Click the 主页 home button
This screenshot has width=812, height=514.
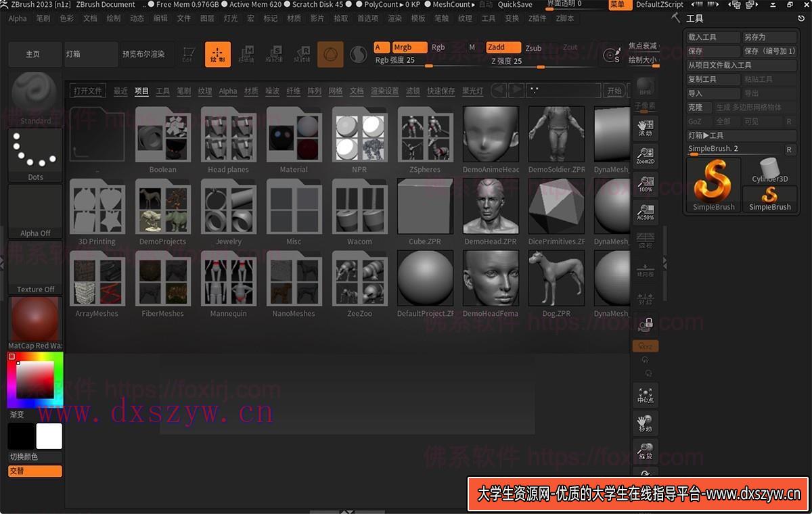click(x=33, y=54)
